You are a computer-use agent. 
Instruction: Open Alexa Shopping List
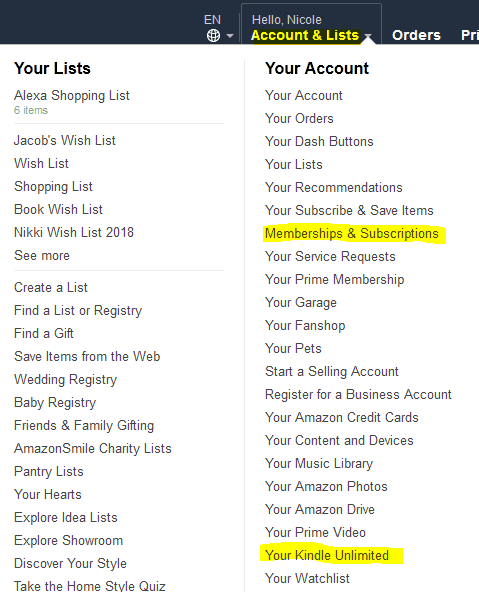(x=72, y=96)
